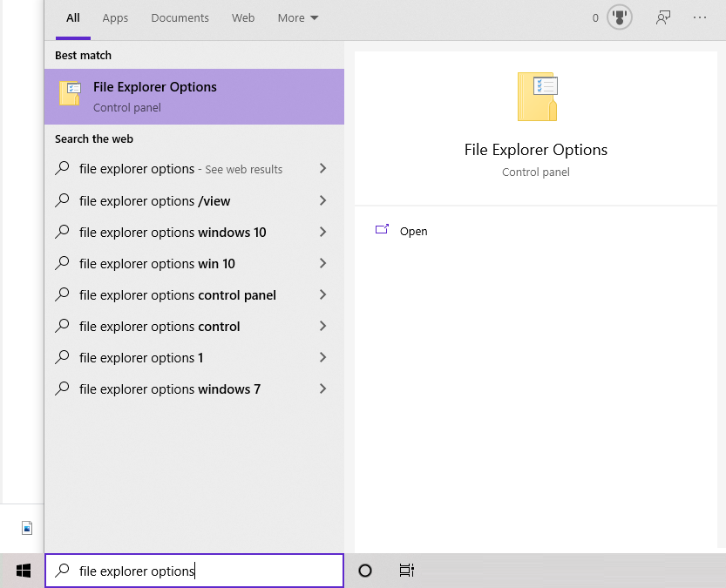Open the feedback icon in search header
Screen dimensions: 726x588
pos(662,16)
